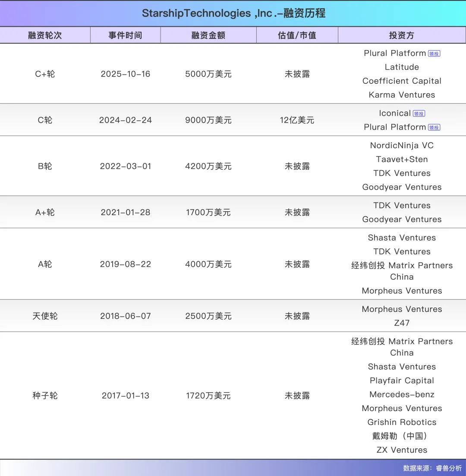The image size is (466, 476).
Task: Click the Z47 investor name
Action: (x=402, y=323)
